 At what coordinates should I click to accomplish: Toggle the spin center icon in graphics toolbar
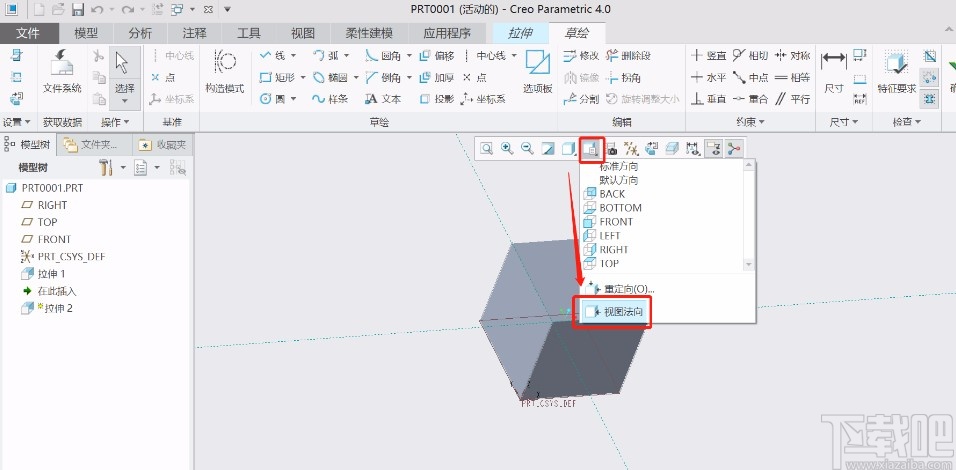click(x=733, y=149)
